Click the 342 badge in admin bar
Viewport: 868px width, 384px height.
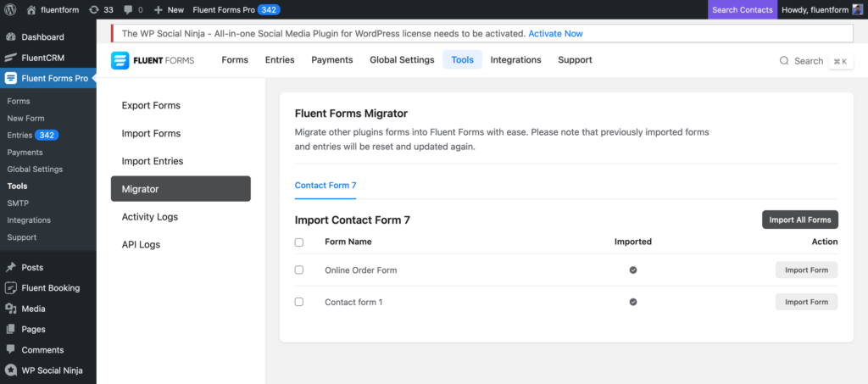coord(269,9)
